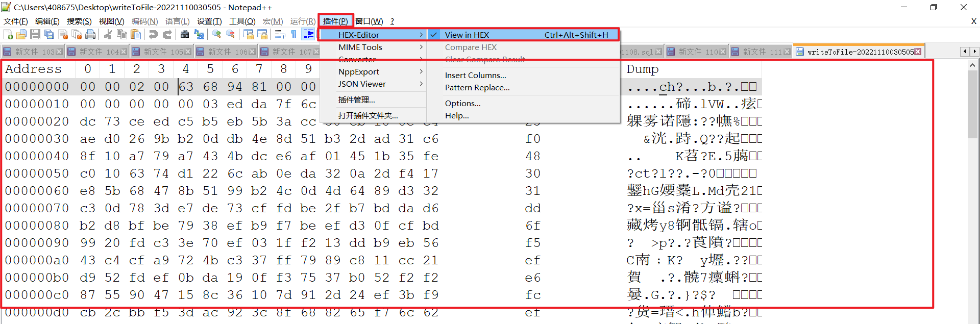Screen dimensions: 980x324
Task: Open the 视图(V) menu
Action: pos(111,21)
